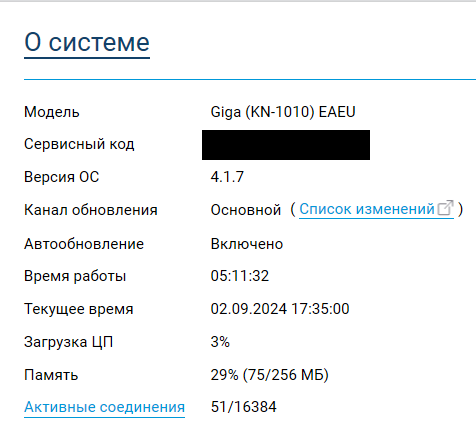Viewport: 476px width, 427px height.
Task: Click the connections count 51/16384
Action: pyautogui.click(x=243, y=407)
